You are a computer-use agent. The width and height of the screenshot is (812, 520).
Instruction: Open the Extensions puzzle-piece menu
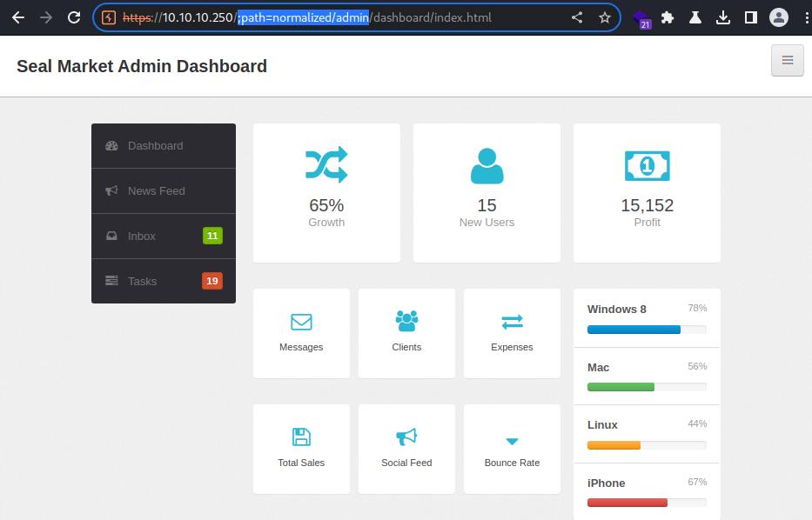[668, 17]
